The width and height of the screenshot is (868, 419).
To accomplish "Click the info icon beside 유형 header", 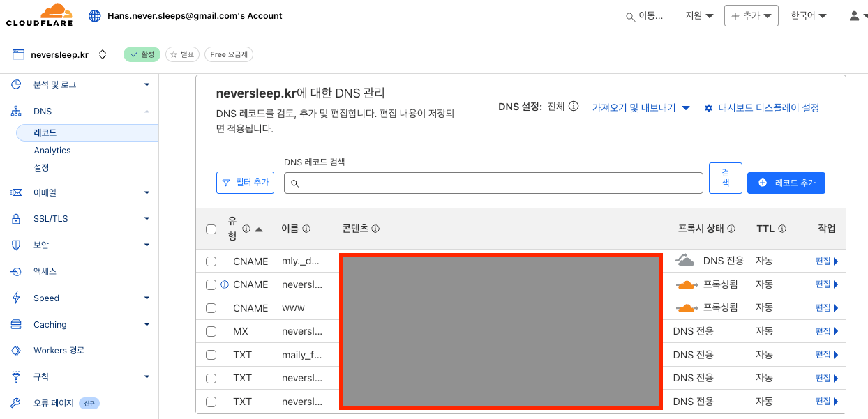I will pyautogui.click(x=246, y=229).
